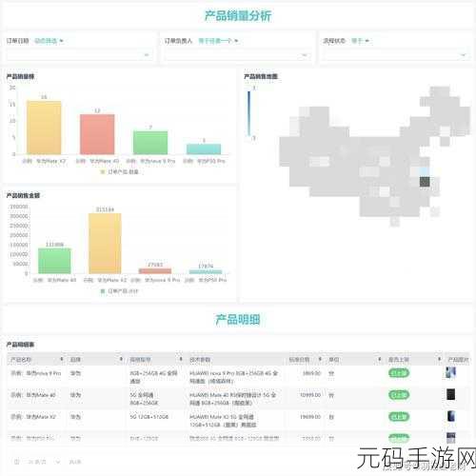Image resolution: width=476 pixels, height=476 pixels.
Task: Click the 产品销量分析 page heading
Action: (x=238, y=15)
